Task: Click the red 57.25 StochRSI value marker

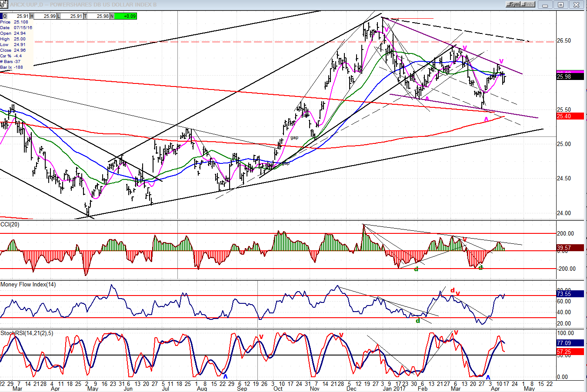Action: [x=570, y=352]
